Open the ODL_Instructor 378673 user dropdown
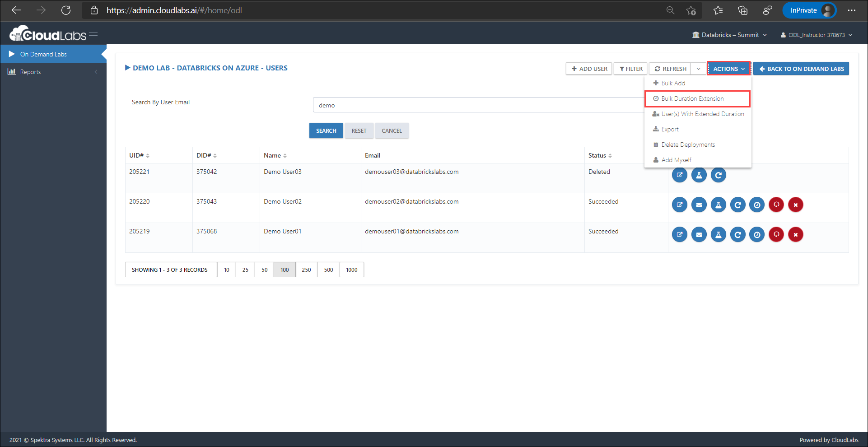The image size is (868, 447). pos(817,35)
